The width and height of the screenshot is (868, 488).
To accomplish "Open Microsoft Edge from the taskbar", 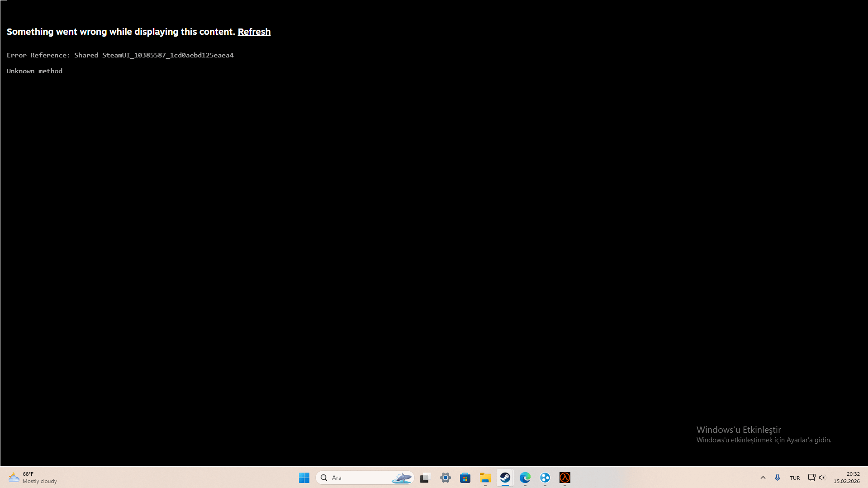I will click(525, 478).
